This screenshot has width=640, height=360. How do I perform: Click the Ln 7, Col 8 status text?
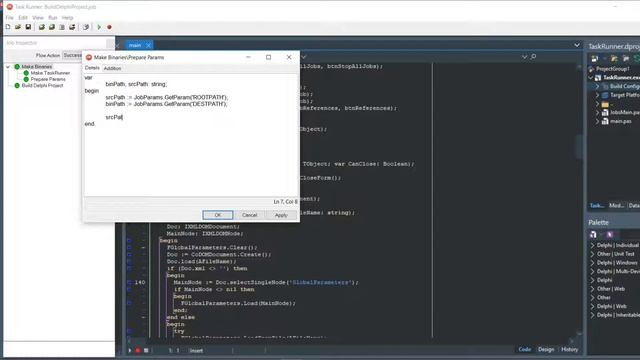pos(285,202)
